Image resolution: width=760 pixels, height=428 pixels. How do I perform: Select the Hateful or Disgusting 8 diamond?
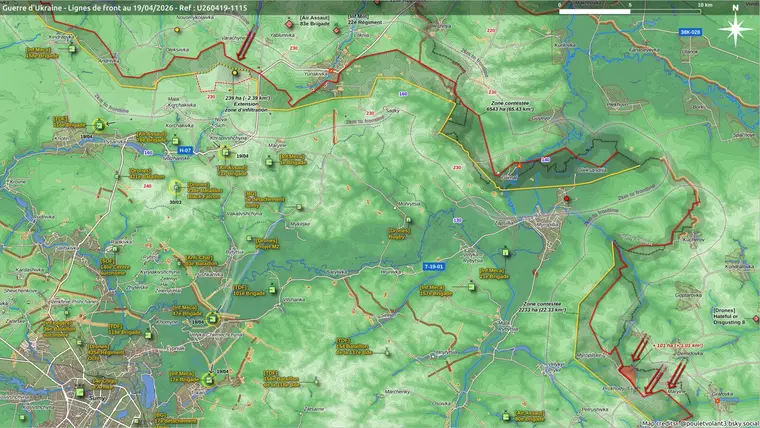[x=756, y=318]
